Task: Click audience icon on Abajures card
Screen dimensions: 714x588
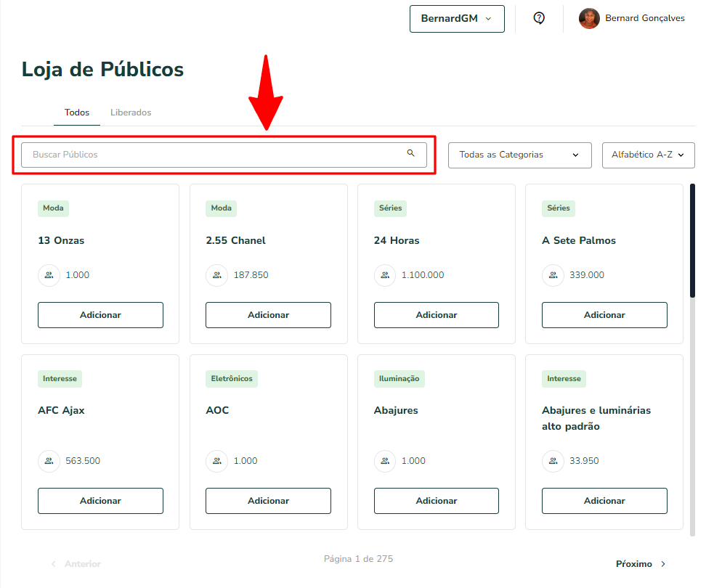Action: point(385,461)
